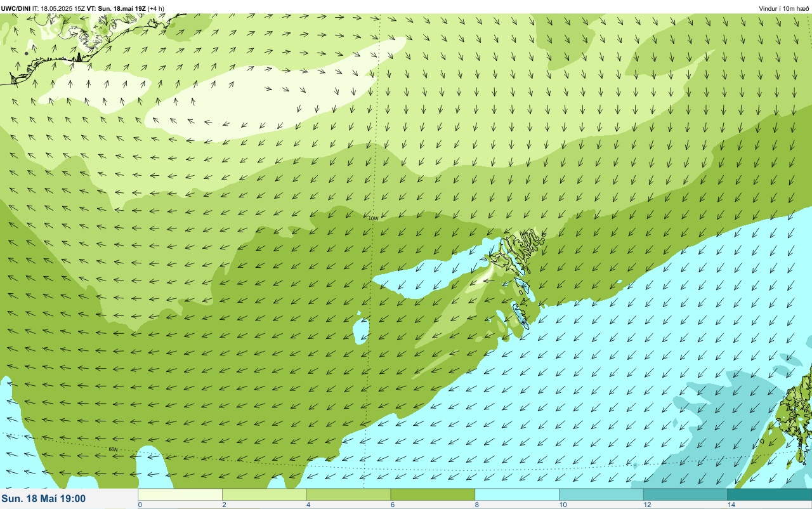Click the 2–4 light green legend swatch
812x509 pixels.
pos(265,494)
